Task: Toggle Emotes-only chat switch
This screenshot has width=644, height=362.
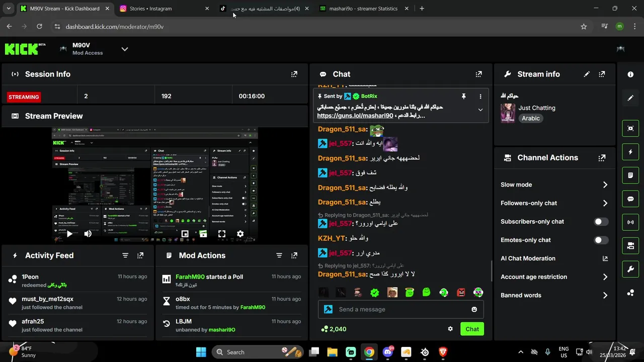Action: pos(601,240)
